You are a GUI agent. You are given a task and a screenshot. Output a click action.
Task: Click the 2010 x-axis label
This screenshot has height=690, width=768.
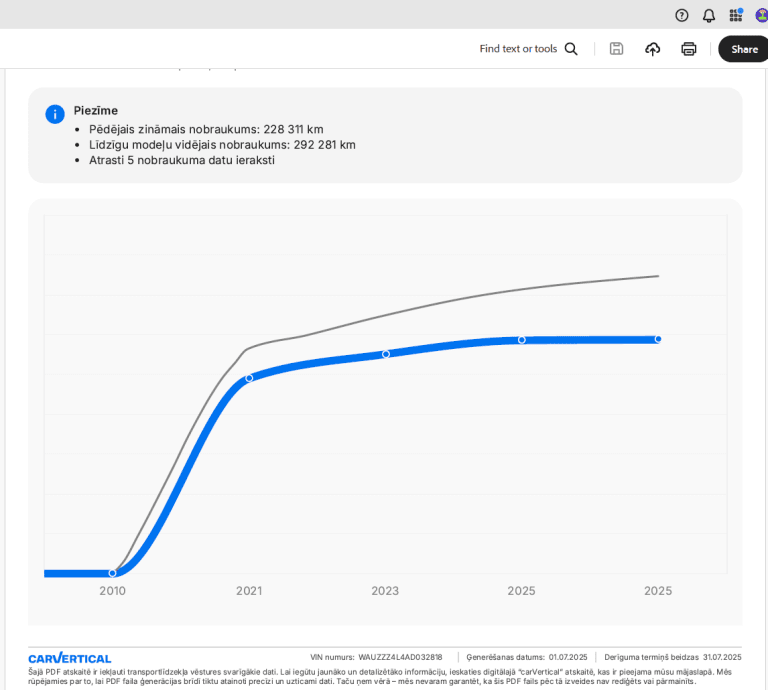pyautogui.click(x=112, y=591)
